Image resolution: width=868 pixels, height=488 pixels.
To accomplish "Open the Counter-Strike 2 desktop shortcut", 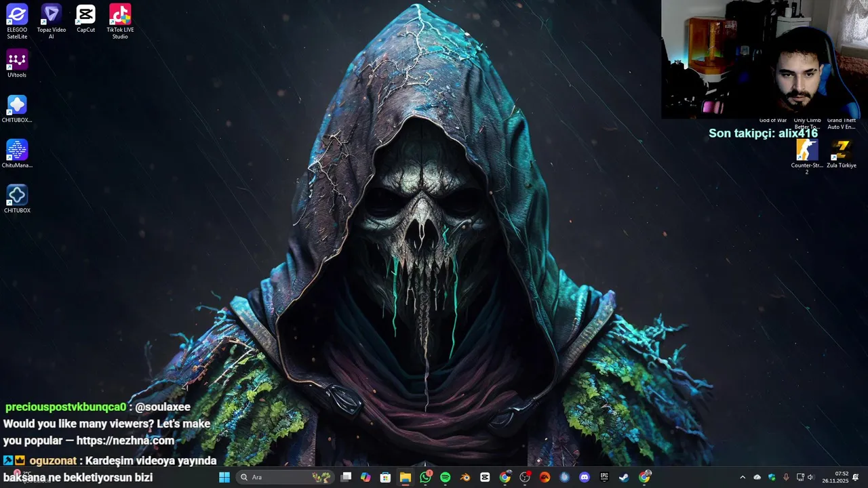I will 807,157.
